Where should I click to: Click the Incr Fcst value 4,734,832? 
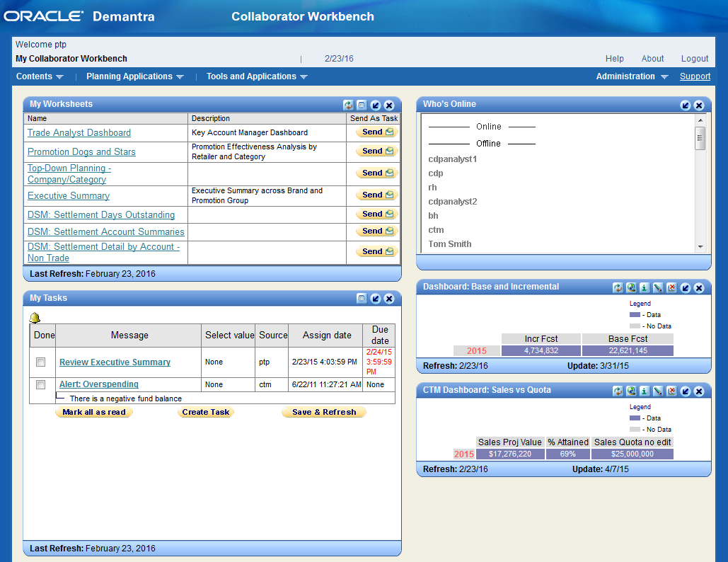pos(541,350)
